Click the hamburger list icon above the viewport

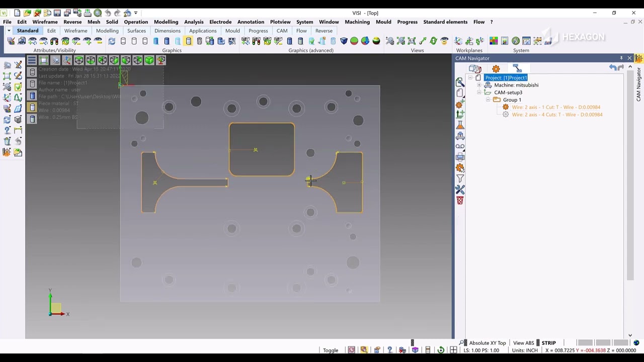click(x=32, y=60)
